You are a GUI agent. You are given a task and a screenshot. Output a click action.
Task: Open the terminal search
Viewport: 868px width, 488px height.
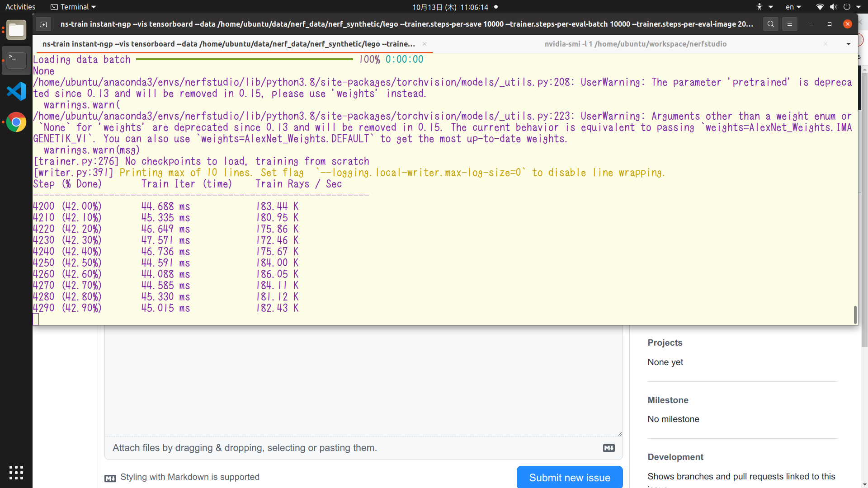point(770,24)
